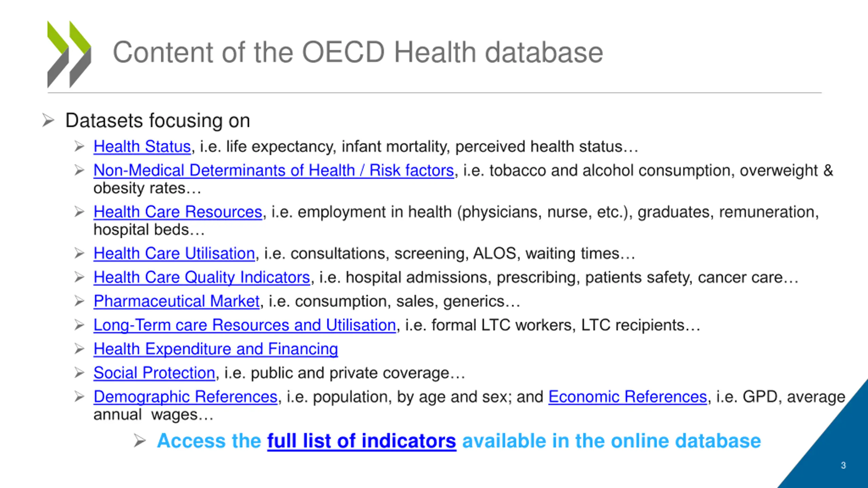Open the Economic References link
868x488 pixels.
628,396
